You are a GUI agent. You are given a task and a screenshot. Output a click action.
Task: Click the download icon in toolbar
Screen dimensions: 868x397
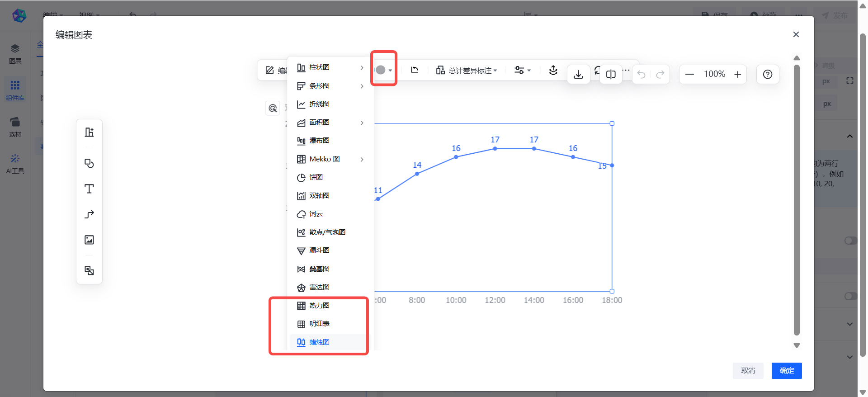click(578, 75)
